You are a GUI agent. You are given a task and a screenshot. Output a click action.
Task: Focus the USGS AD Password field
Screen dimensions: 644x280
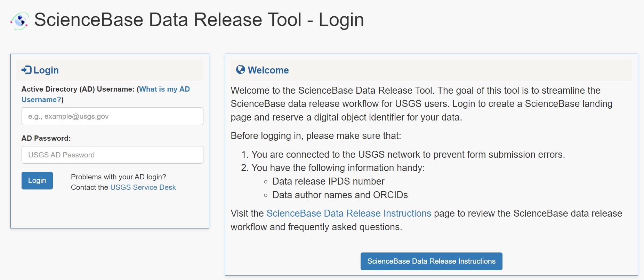[x=112, y=155]
